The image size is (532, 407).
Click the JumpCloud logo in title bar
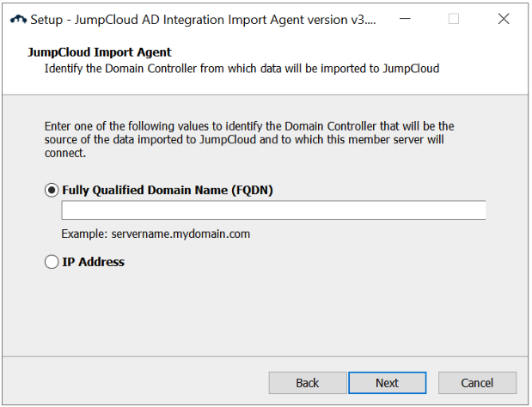click(x=17, y=19)
